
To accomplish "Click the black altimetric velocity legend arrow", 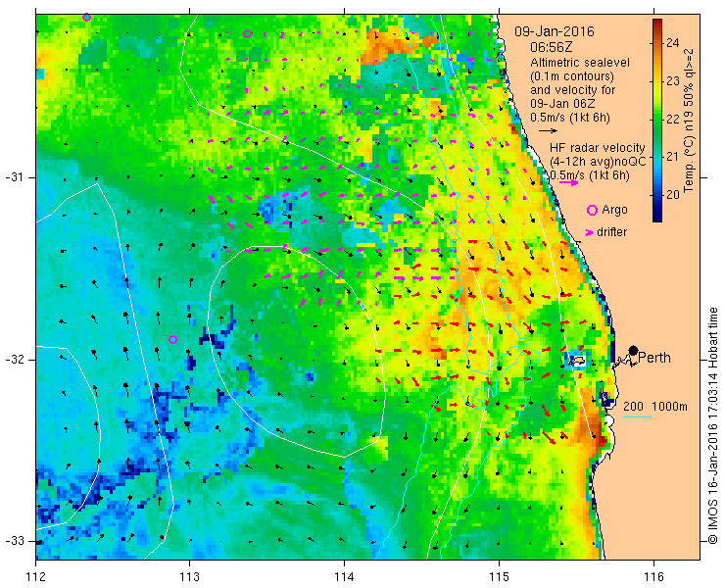I will (549, 130).
